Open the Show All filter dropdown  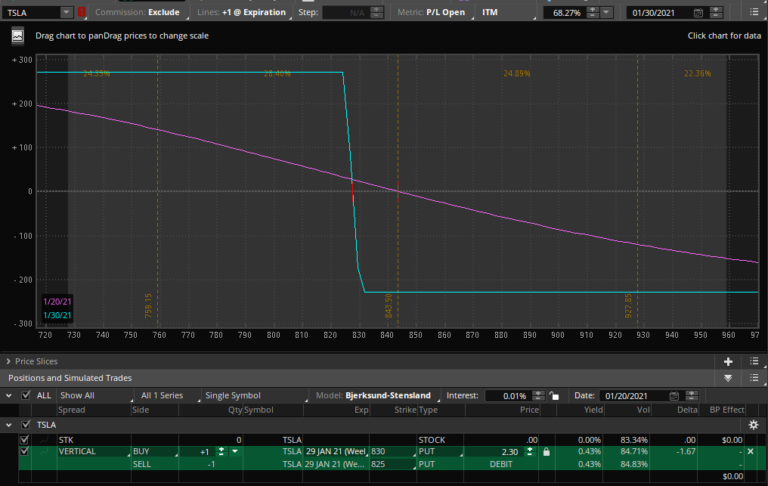click(x=96, y=396)
